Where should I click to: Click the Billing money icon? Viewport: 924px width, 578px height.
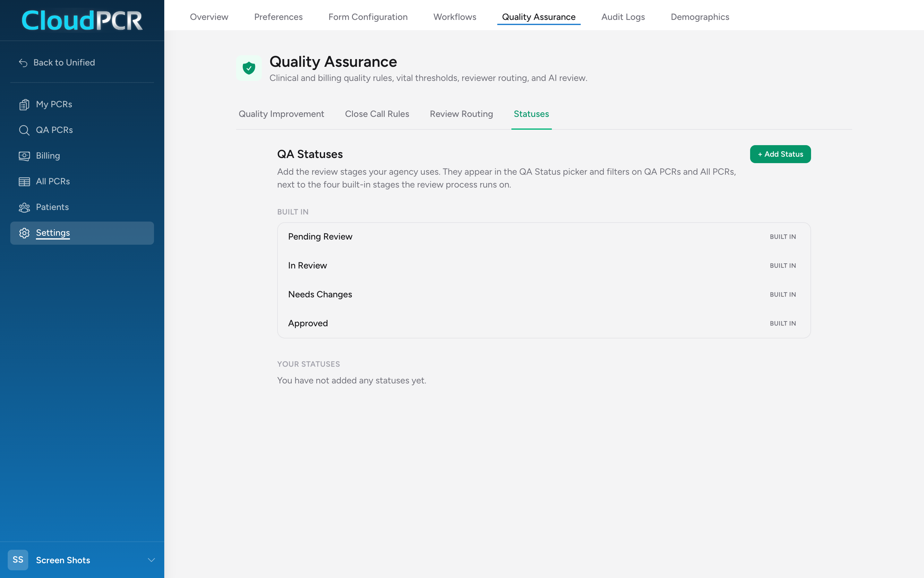coord(24,156)
